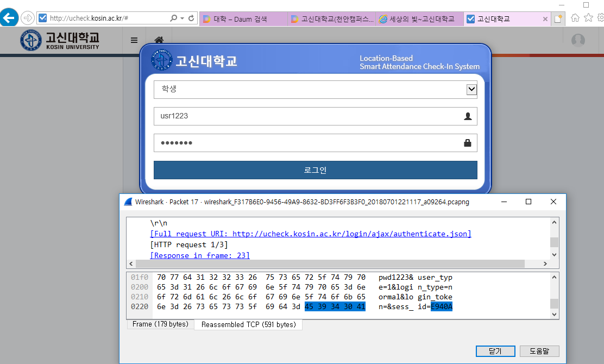Click horizontal scrollbar thumb in details pane

point(330,264)
